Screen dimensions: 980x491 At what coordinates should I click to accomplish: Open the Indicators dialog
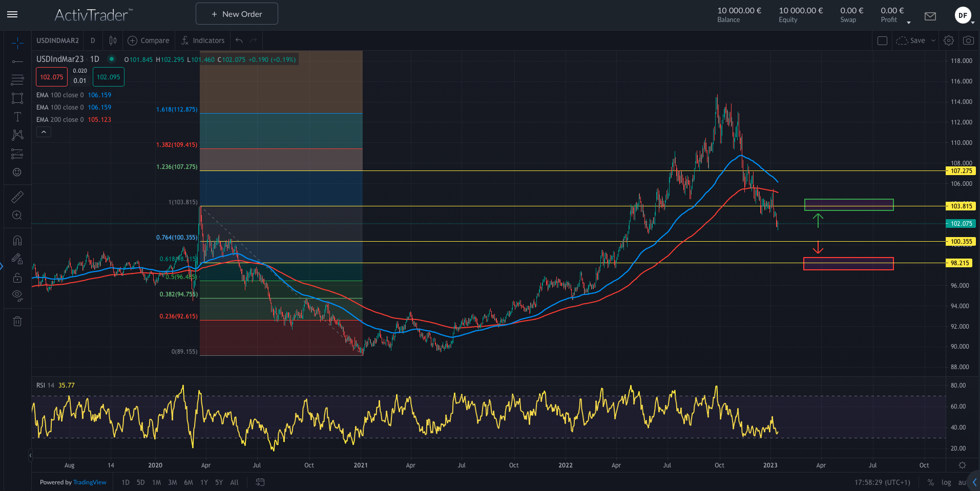pyautogui.click(x=203, y=40)
